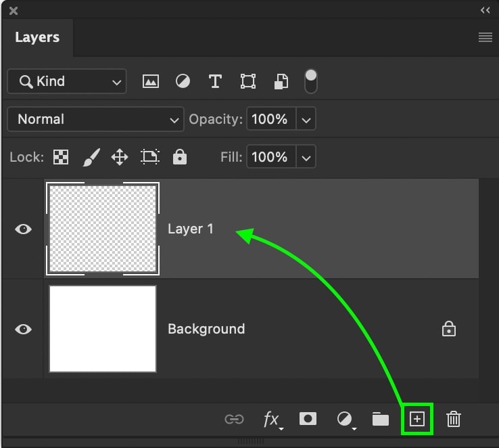Screen dimensions: 499x448
Task: Hide Layer 1 visibility
Action: pos(23,229)
